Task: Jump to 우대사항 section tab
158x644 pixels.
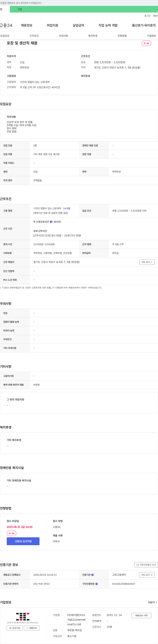Action: click(x=64, y=36)
